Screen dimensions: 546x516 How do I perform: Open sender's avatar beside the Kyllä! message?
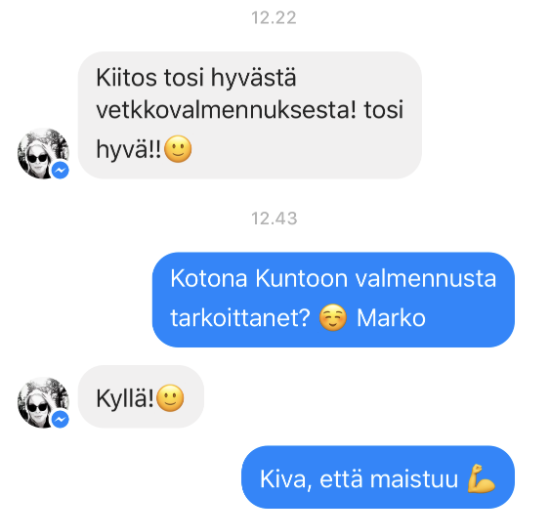pos(43,402)
